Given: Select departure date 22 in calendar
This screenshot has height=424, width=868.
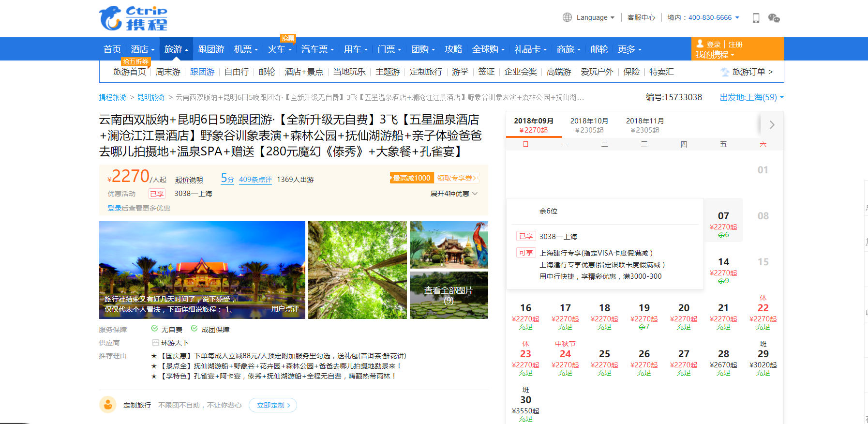Looking at the screenshot, I should click(763, 312).
